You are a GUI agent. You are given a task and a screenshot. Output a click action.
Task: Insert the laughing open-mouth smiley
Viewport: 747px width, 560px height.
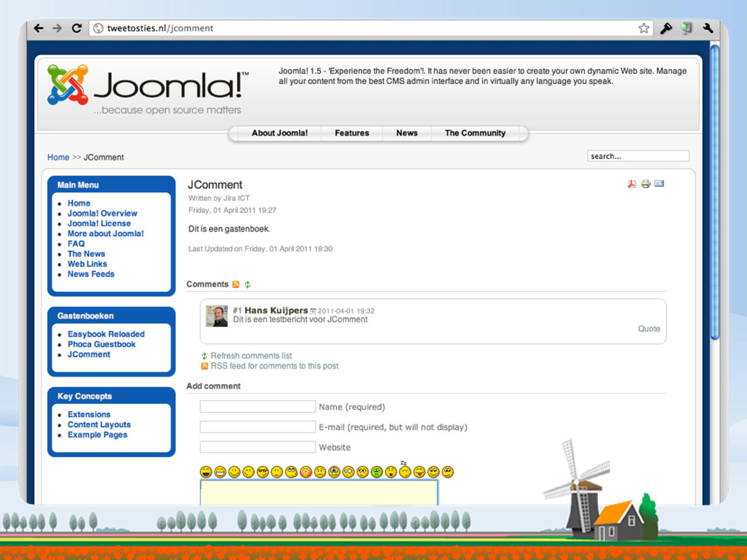[206, 472]
